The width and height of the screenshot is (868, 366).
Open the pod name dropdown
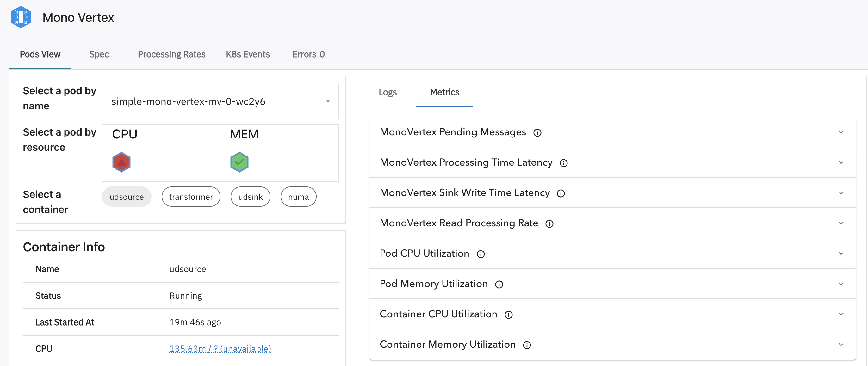coord(220,101)
